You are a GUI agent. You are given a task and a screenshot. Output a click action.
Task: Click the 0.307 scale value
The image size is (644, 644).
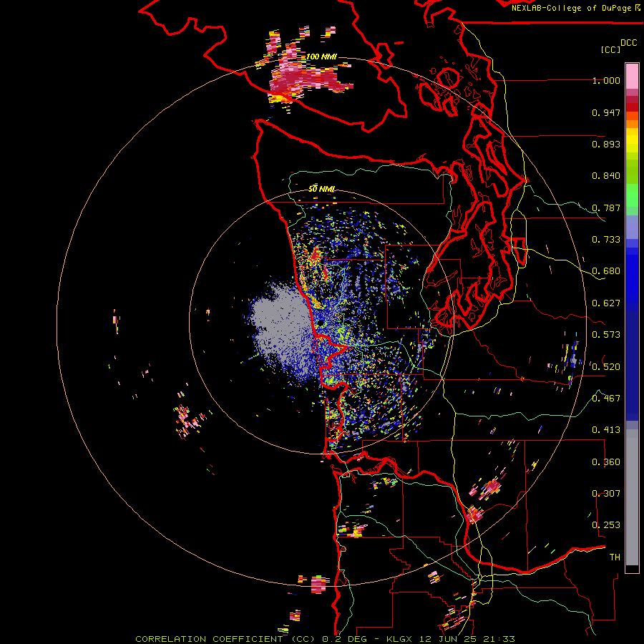click(x=606, y=494)
